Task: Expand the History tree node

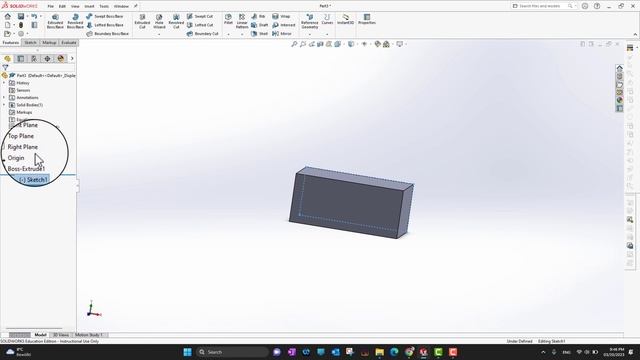Action: tap(4, 83)
